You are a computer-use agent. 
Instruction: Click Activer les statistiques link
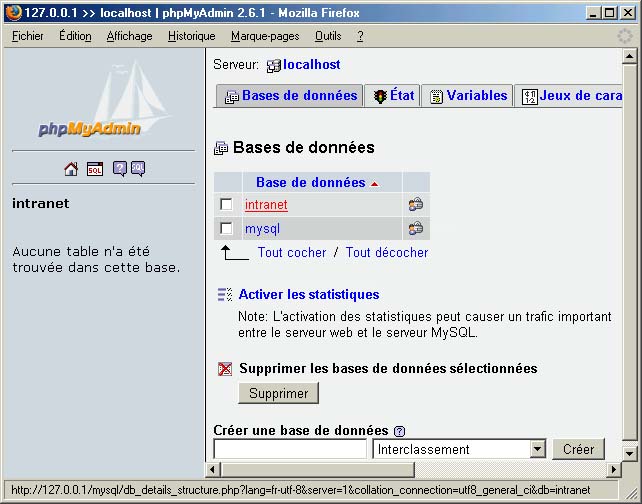click(309, 294)
